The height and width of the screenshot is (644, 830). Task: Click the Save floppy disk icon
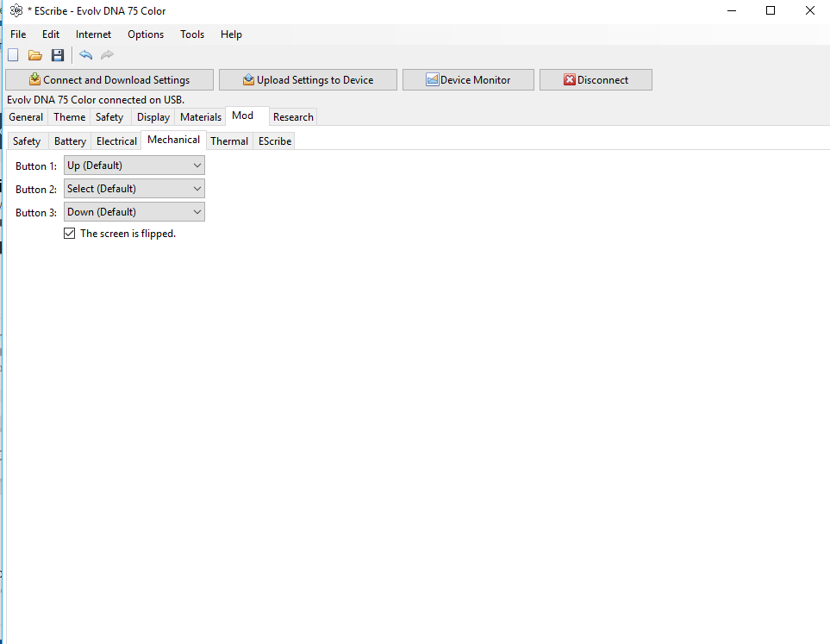coord(58,55)
